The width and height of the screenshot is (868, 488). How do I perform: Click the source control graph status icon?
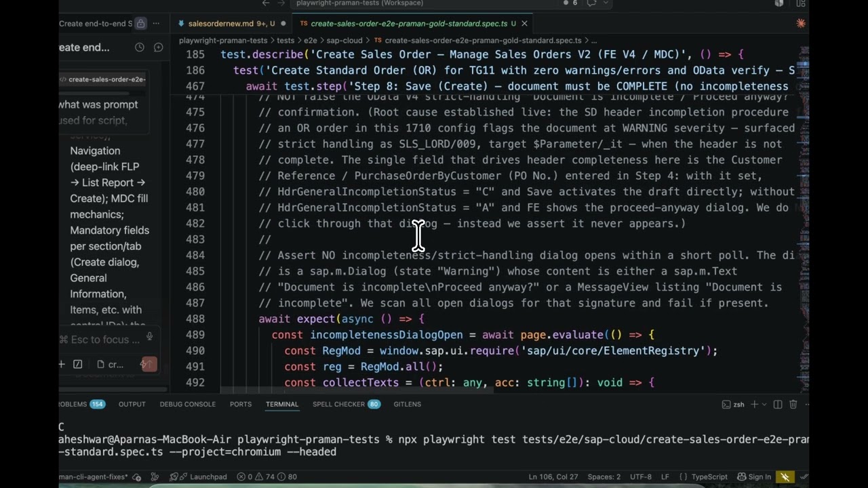pos(155,476)
